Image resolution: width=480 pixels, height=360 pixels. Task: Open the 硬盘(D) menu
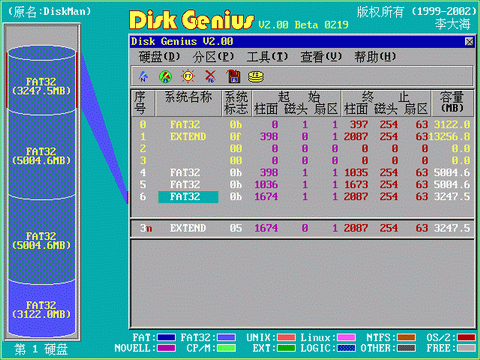159,57
